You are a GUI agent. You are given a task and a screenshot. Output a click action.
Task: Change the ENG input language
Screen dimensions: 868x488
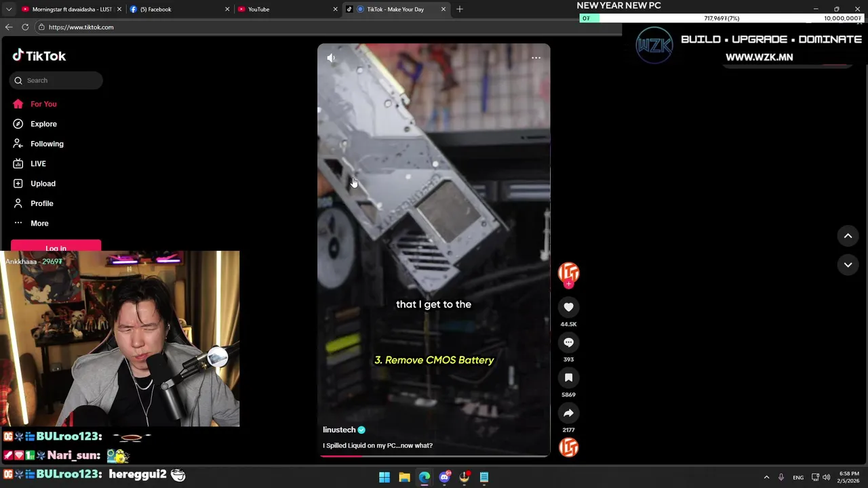pyautogui.click(x=798, y=477)
